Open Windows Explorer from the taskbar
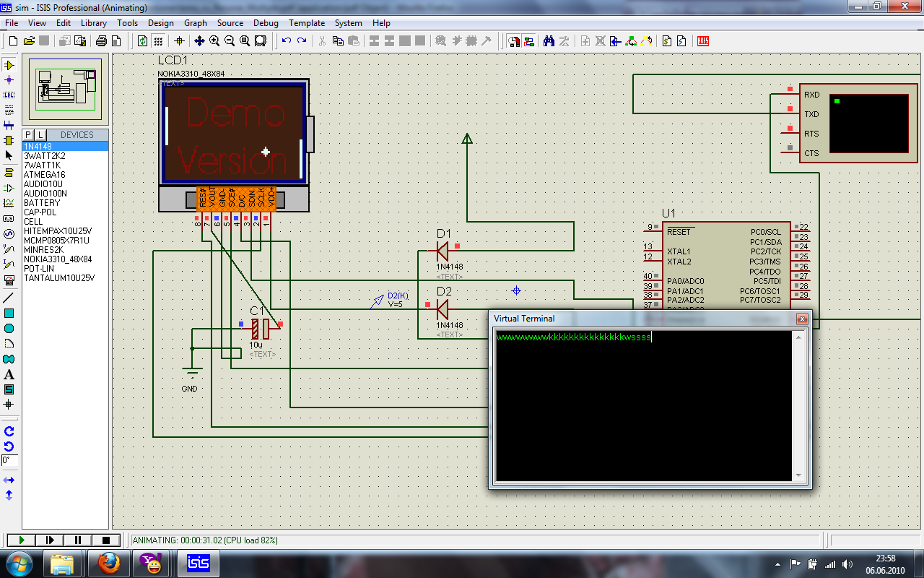Screen dimensions: 924x578 [64, 562]
